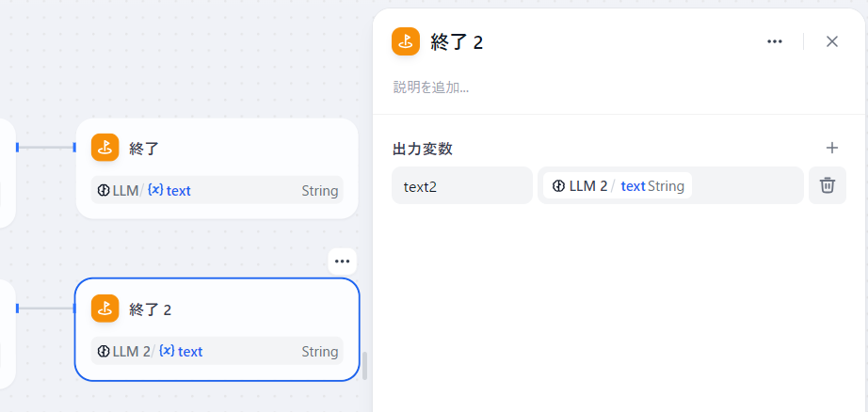Click the LLM / text variable row in 終了
The width and height of the screenshot is (868, 412).
coord(217,190)
